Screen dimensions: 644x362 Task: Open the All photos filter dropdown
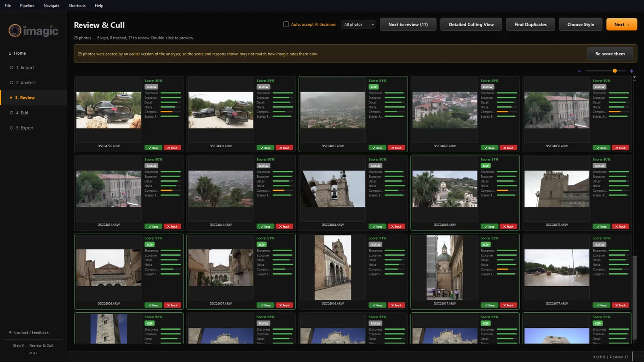point(359,24)
